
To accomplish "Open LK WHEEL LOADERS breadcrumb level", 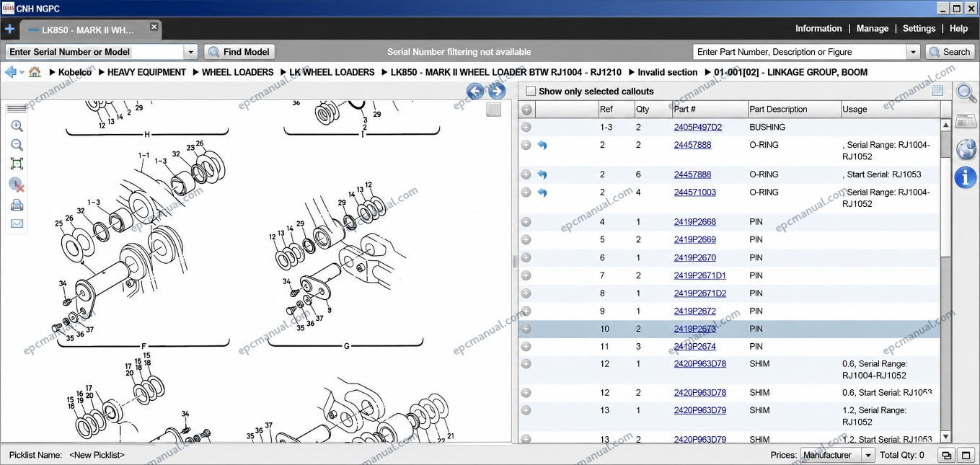I will click(x=332, y=72).
